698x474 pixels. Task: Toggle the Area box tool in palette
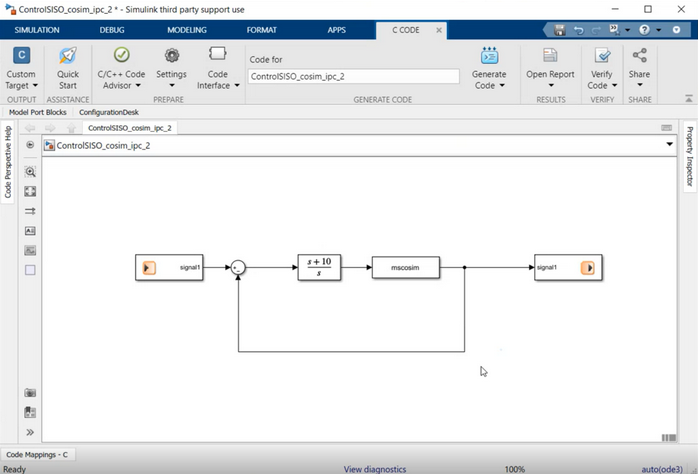click(30, 270)
